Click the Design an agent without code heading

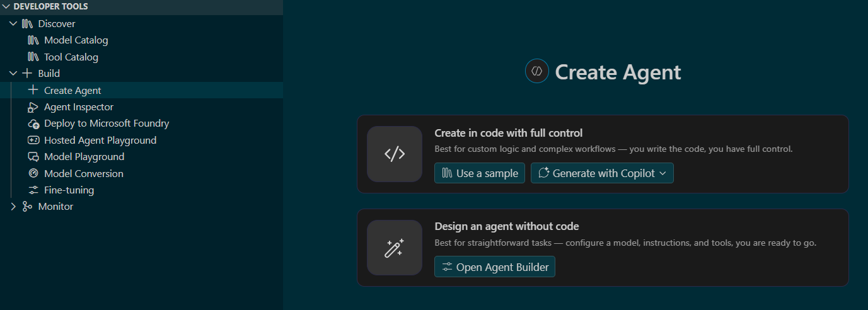point(507,226)
